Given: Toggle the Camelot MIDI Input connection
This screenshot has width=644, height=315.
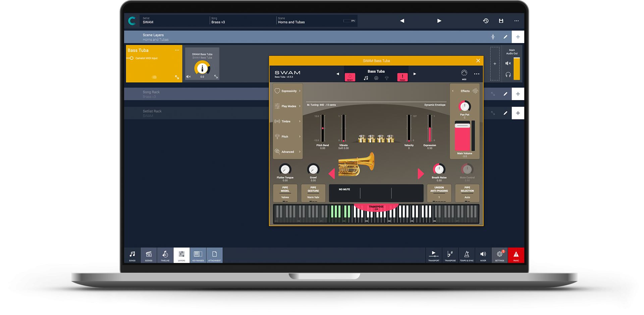Looking at the screenshot, I should coord(131,58).
